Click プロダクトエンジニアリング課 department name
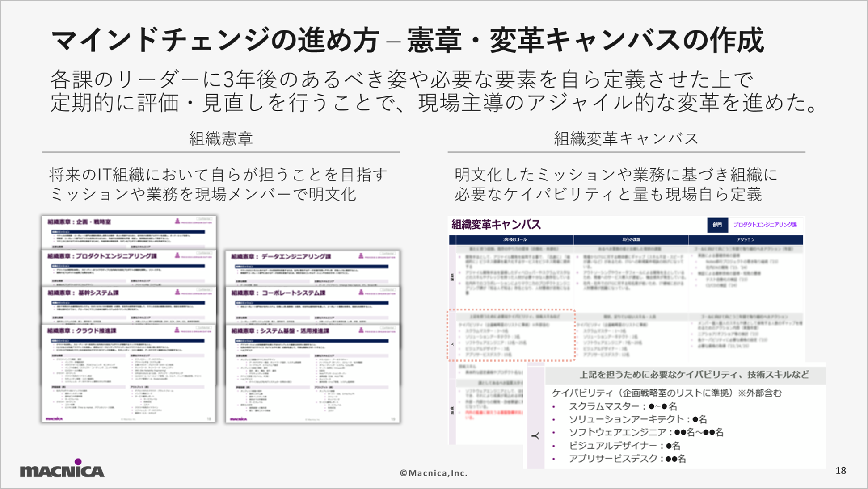This screenshot has height=489, width=868. [x=765, y=225]
